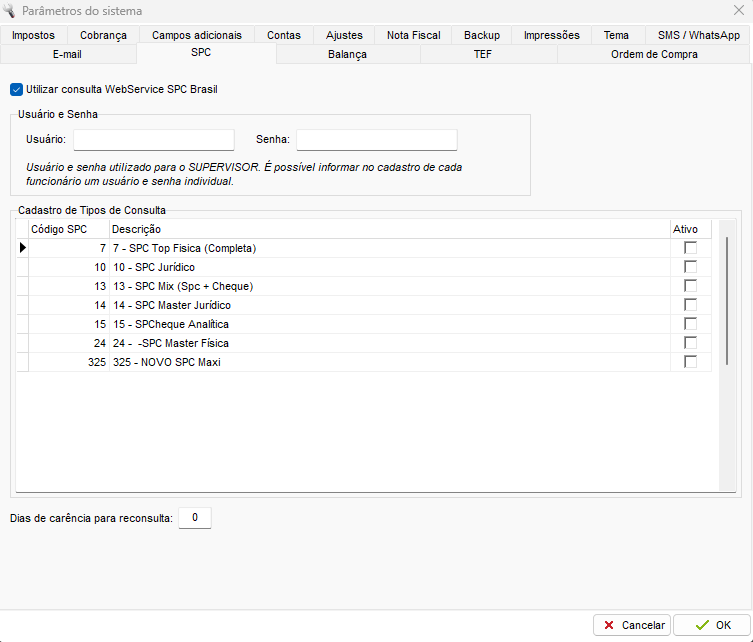Click the Cancelar button

(x=632, y=625)
